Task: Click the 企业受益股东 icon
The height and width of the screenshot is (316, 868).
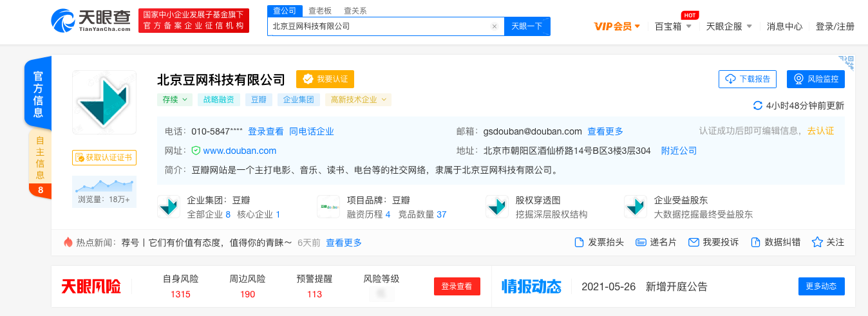Action: tap(636, 207)
